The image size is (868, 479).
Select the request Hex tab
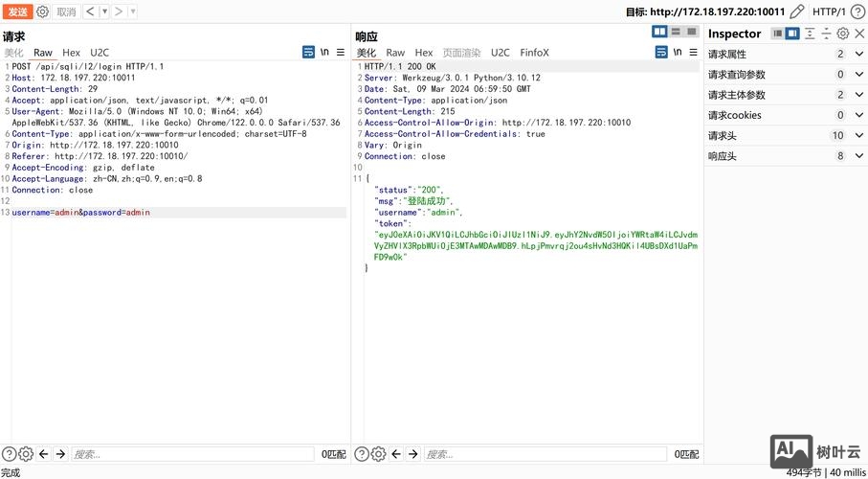[71, 53]
